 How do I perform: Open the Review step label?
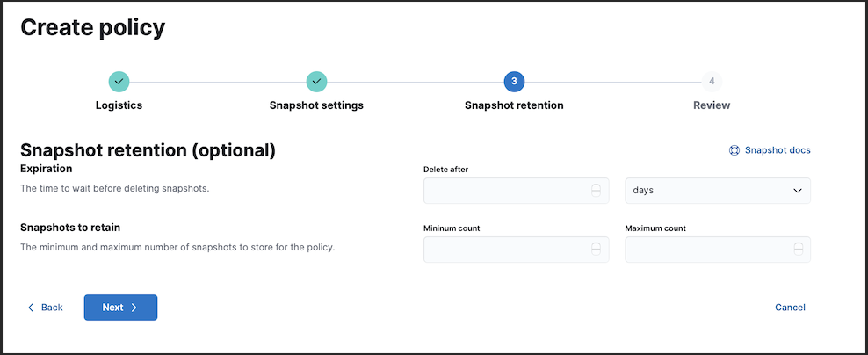(x=712, y=105)
